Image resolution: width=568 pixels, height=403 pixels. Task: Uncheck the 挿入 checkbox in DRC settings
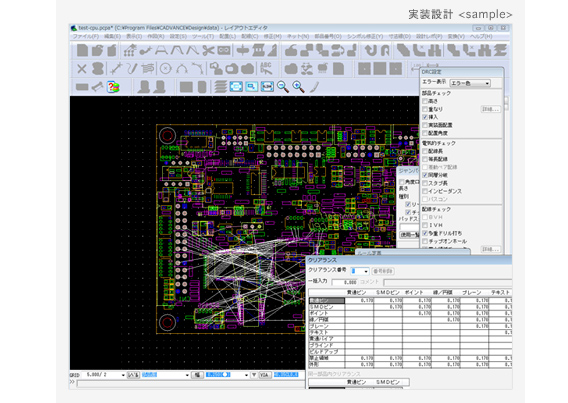(425, 117)
